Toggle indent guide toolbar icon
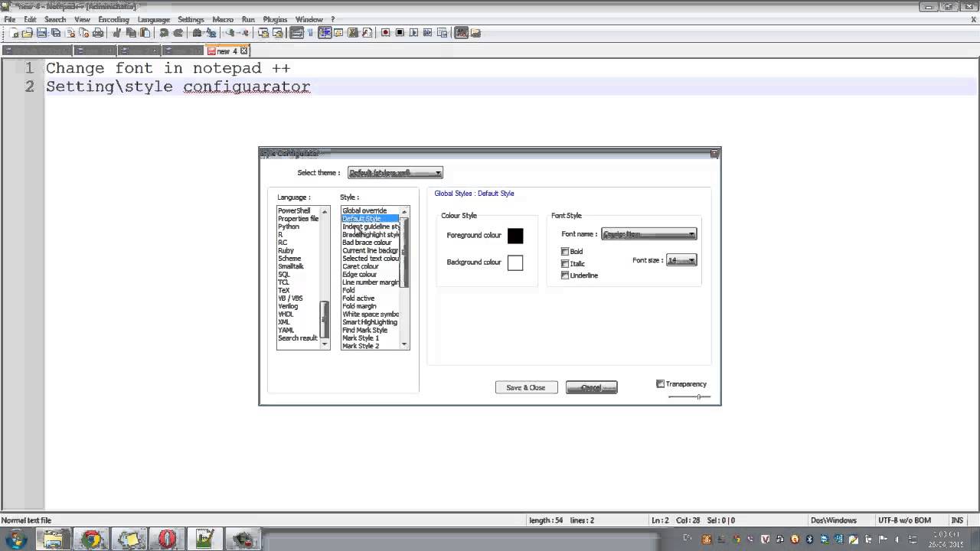This screenshot has height=551, width=980. 325,33
